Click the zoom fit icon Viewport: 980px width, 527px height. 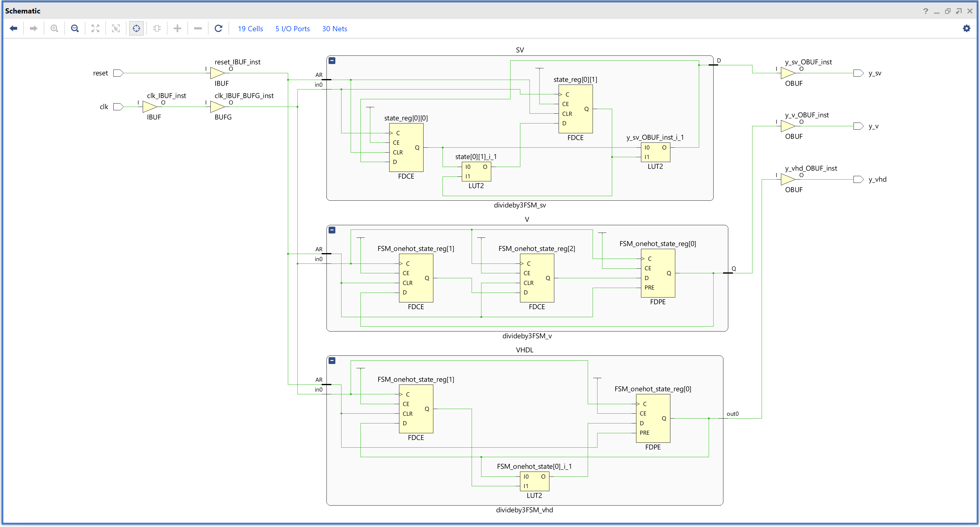pyautogui.click(x=96, y=28)
